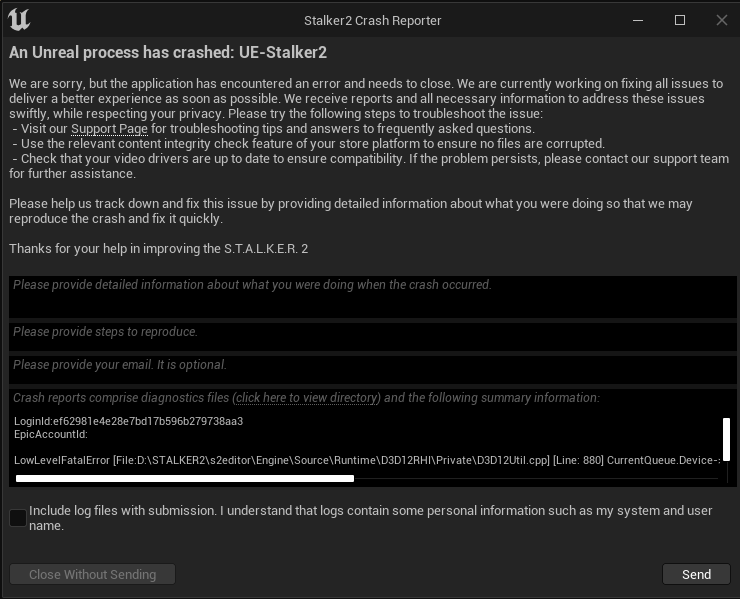Open the Support Page link
Image resolution: width=740 pixels, height=599 pixels.
pyautogui.click(x=109, y=129)
